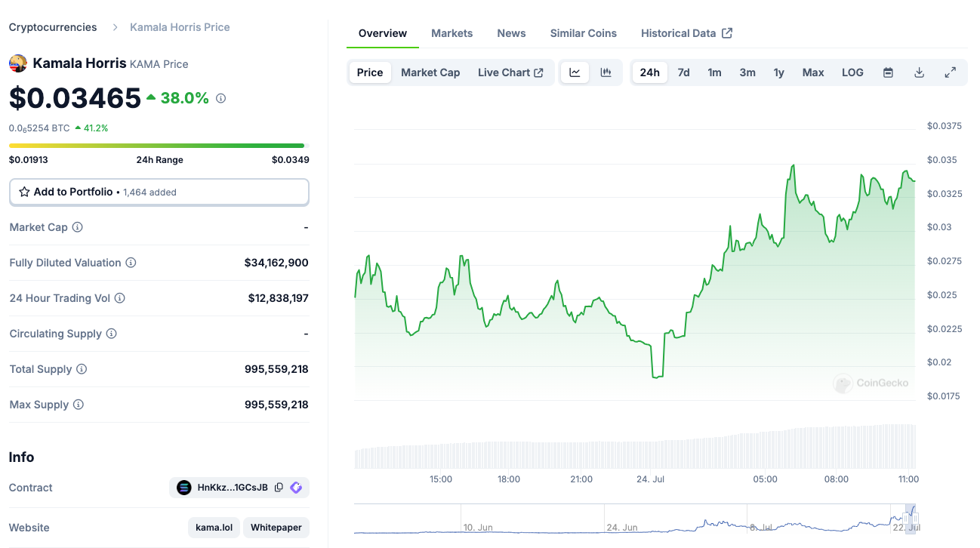This screenshot has height=548, width=980.
Task: Click the 41.2% BTC change text
Action: pyautogui.click(x=96, y=128)
